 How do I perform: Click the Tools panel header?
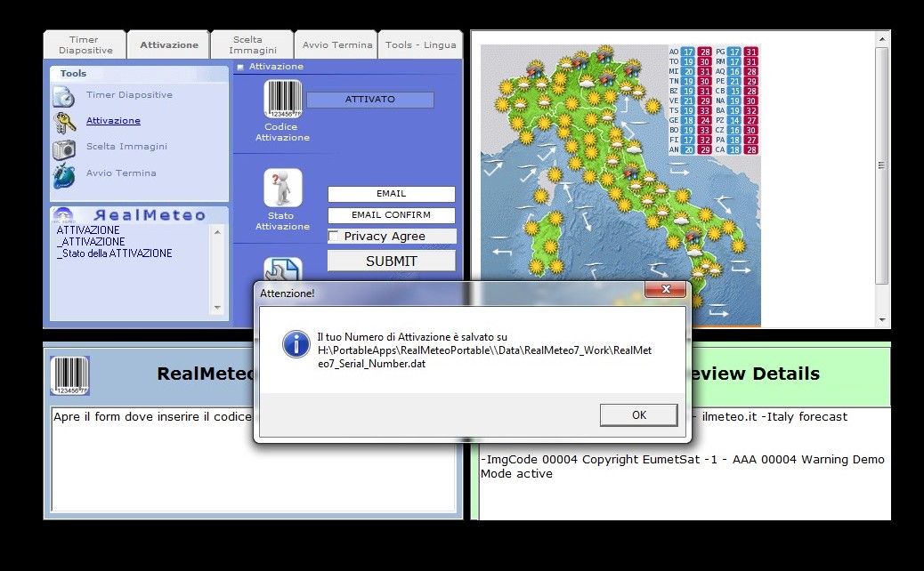coord(139,74)
